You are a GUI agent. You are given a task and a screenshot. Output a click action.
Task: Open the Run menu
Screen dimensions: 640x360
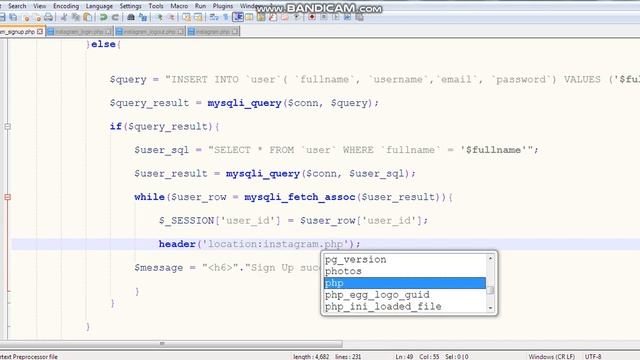pyautogui.click(x=200, y=6)
